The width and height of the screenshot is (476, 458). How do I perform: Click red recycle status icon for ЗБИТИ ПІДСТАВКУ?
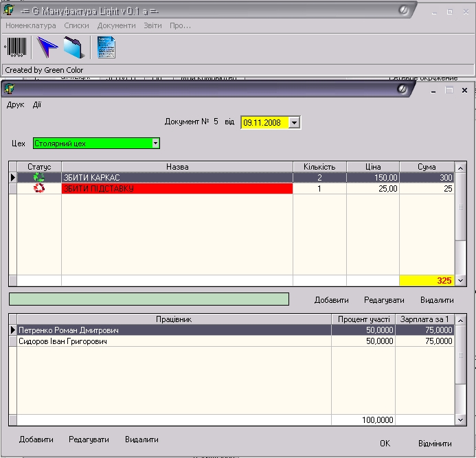point(39,188)
